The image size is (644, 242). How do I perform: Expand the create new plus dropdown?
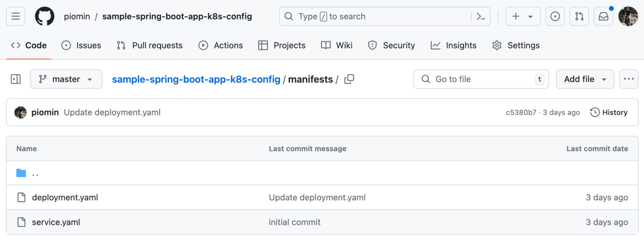pos(523,17)
